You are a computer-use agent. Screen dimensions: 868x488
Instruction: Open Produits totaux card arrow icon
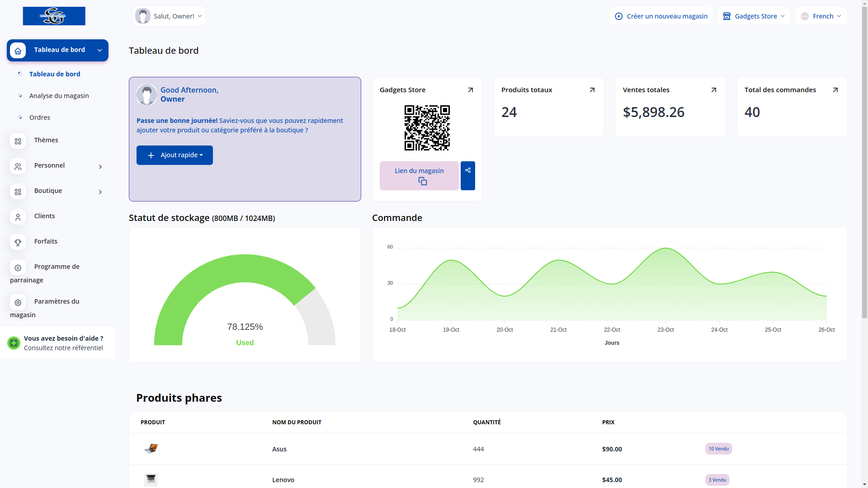click(592, 90)
